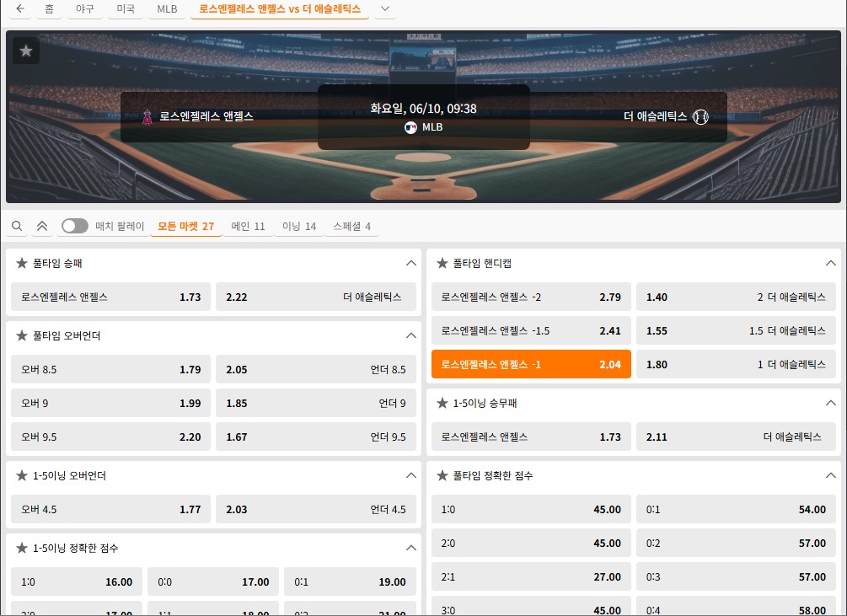847x616 pixels.
Task: Collapse all markets with double chevron icon
Action: [42, 226]
